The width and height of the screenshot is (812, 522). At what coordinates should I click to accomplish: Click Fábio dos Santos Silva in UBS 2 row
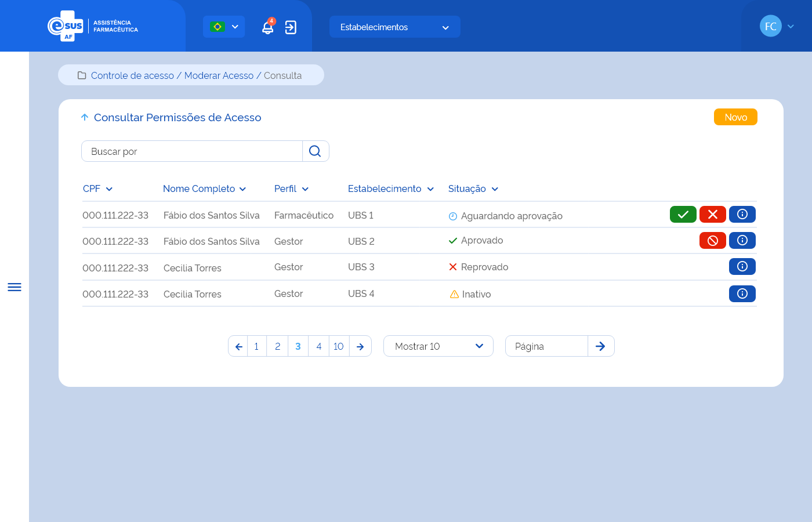pyautogui.click(x=212, y=241)
